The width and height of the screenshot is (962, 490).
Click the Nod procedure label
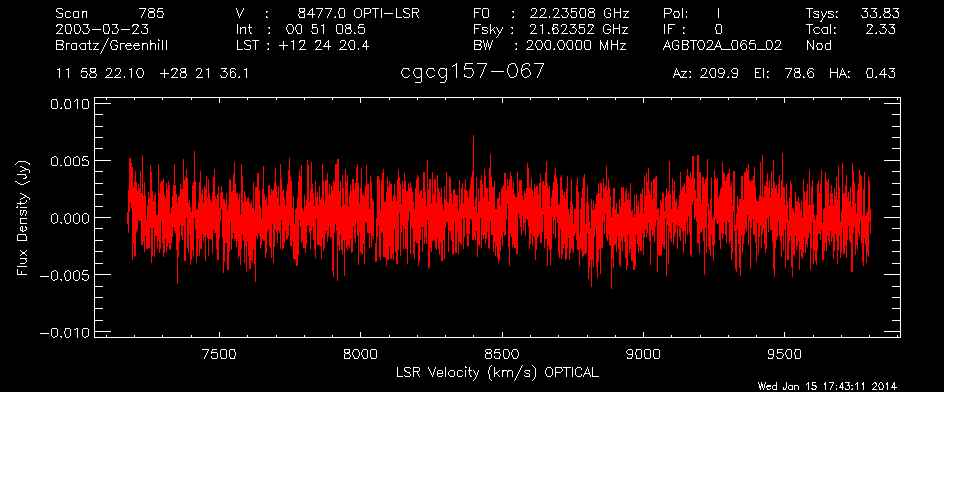click(x=819, y=45)
